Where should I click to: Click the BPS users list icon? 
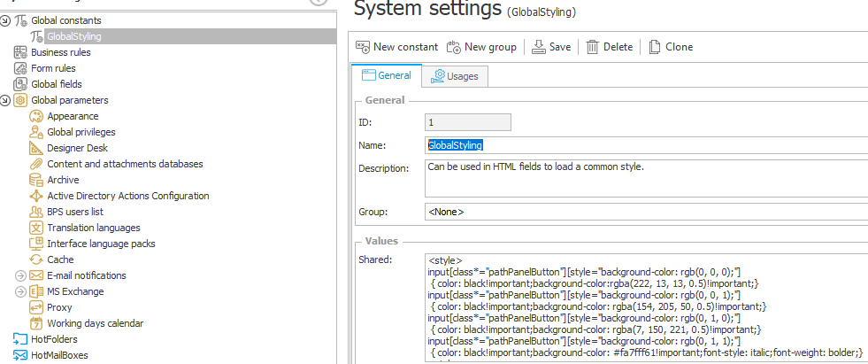click(x=36, y=212)
